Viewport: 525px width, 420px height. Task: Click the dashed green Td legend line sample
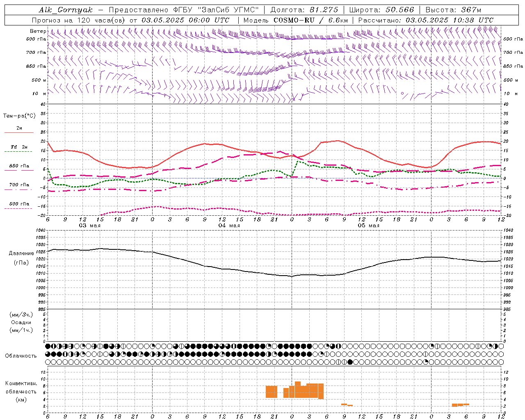tap(19, 152)
